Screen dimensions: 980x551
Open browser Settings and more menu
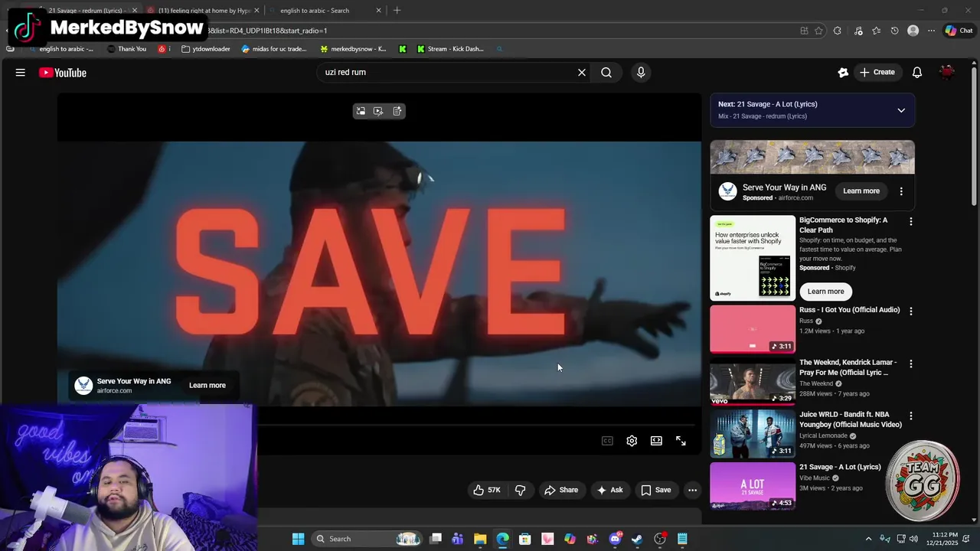click(931, 31)
